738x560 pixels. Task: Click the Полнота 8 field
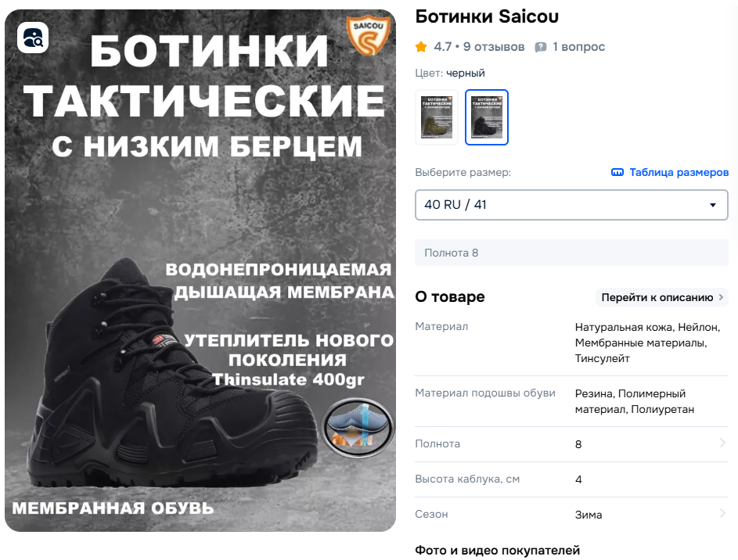(x=571, y=253)
